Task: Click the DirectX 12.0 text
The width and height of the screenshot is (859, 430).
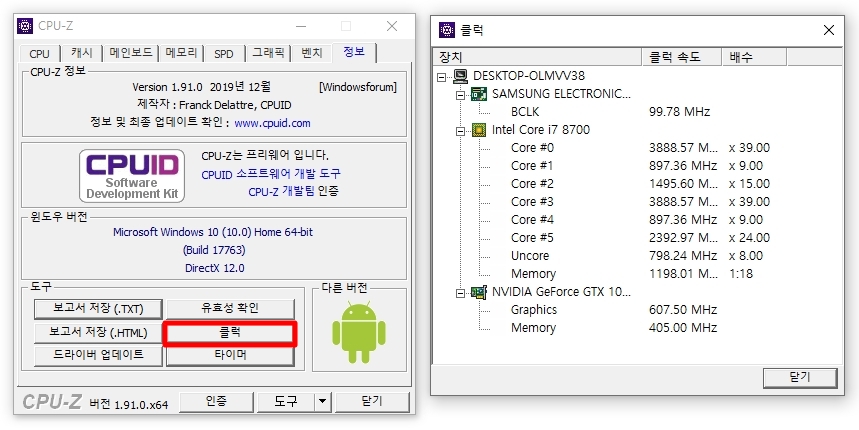Action: point(215,268)
